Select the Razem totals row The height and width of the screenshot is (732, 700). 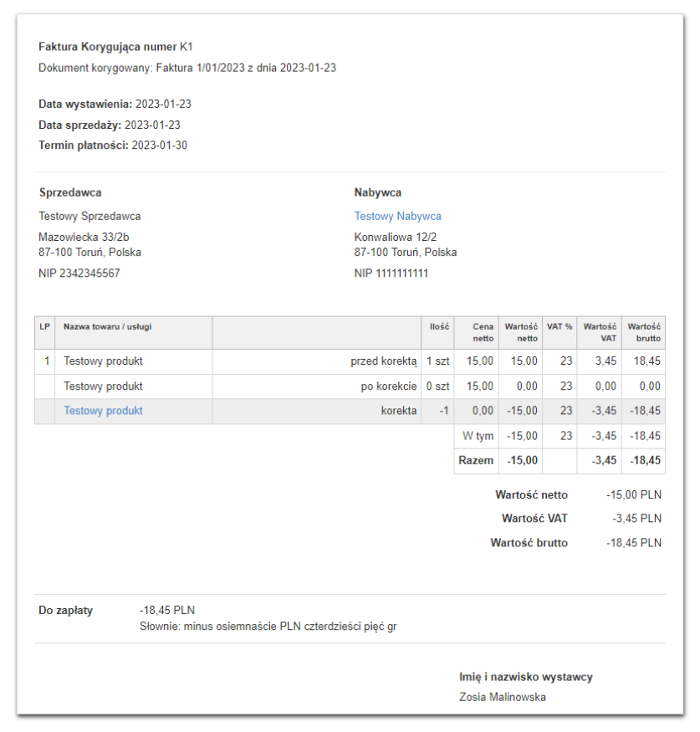[x=477, y=460]
